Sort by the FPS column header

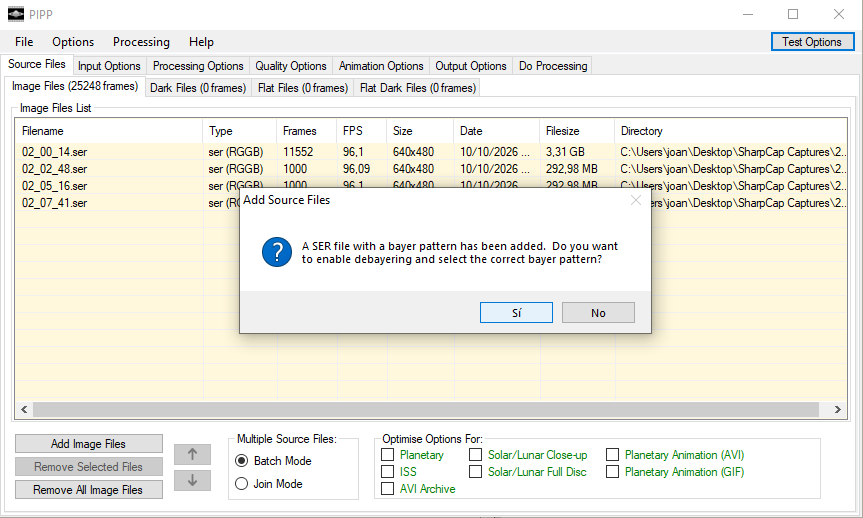click(x=362, y=131)
